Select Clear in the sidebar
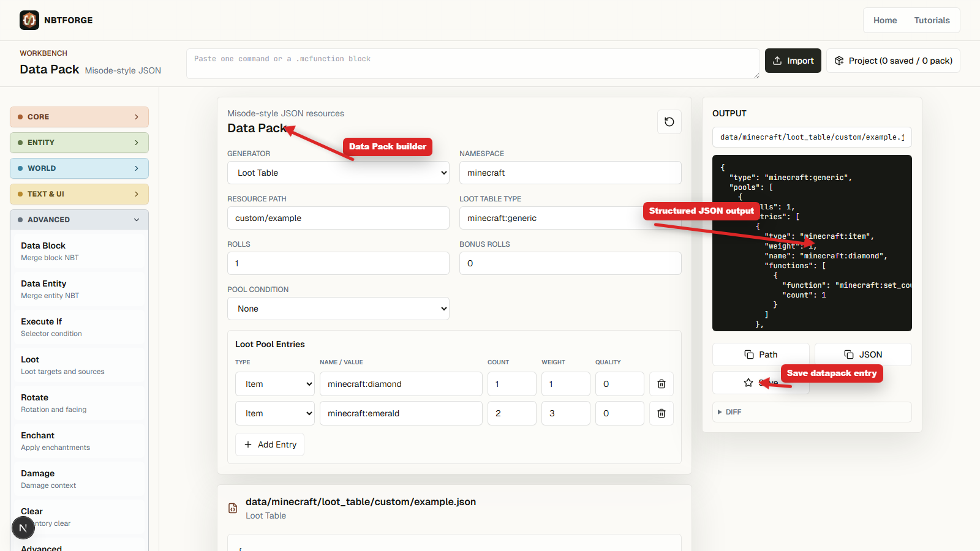Screen dimensions: 980x551 tap(79, 517)
